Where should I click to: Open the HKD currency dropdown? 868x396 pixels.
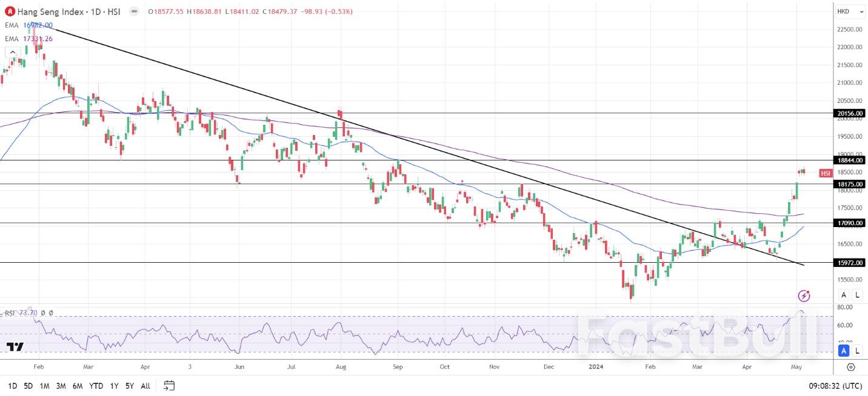tap(849, 11)
